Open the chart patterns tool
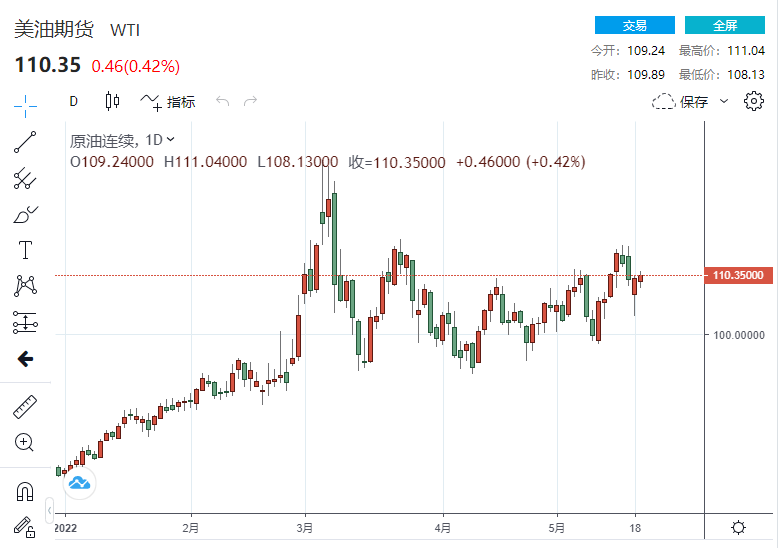779x548 pixels. coord(25,286)
